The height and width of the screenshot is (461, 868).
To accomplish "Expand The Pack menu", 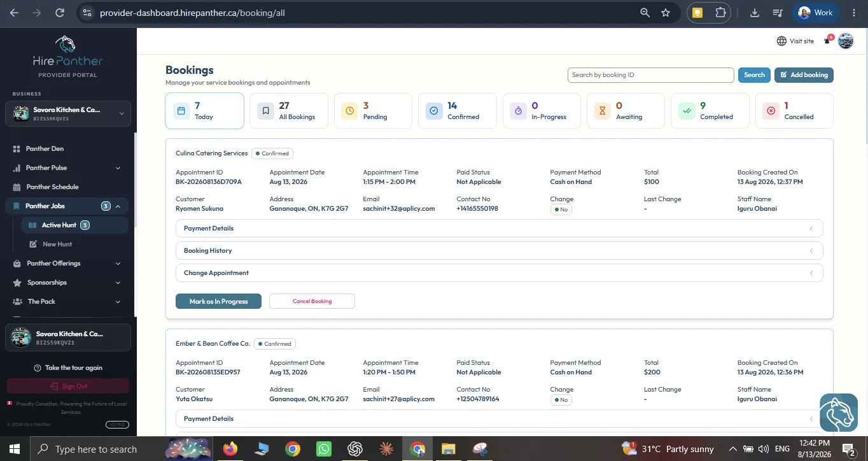I will coord(66,301).
